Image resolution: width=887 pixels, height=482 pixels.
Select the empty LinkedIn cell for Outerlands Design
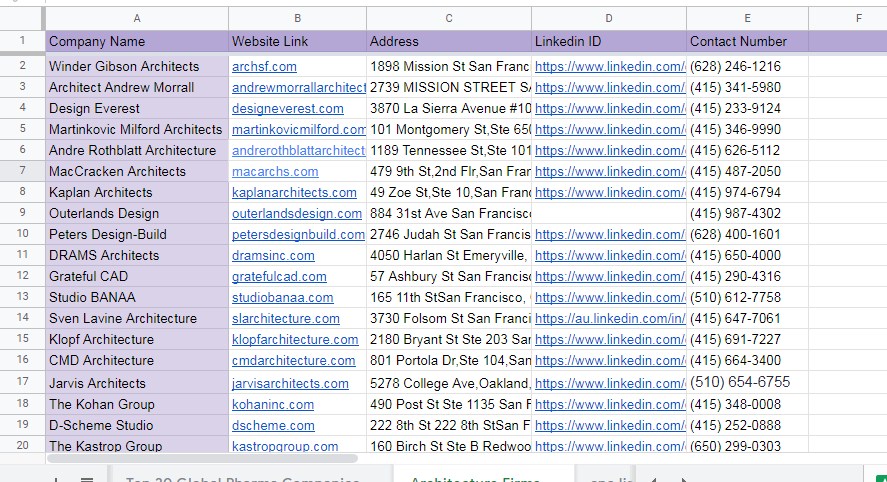pyautogui.click(x=609, y=214)
